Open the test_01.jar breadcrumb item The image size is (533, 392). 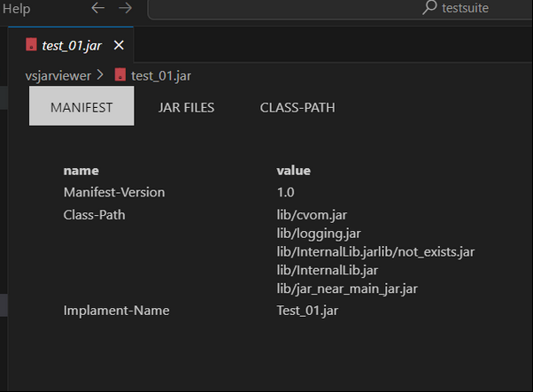160,75
